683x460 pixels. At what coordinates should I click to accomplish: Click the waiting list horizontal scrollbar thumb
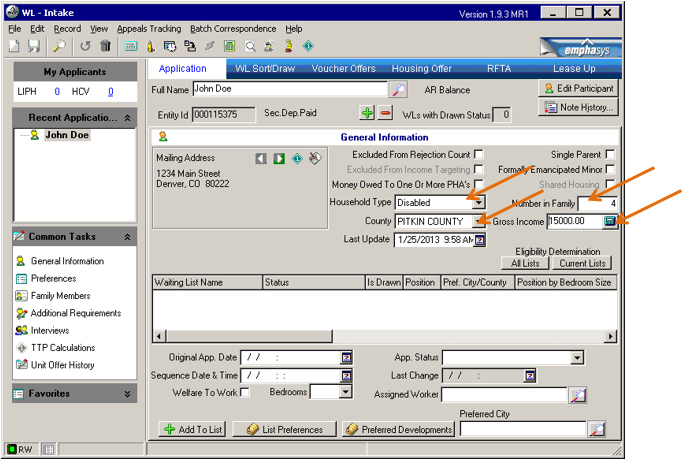249,336
